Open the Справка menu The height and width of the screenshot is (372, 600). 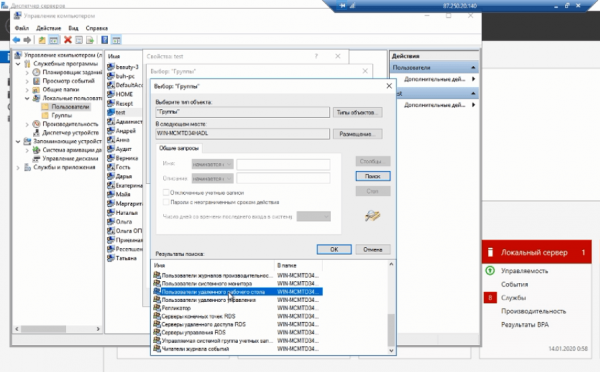(96, 28)
